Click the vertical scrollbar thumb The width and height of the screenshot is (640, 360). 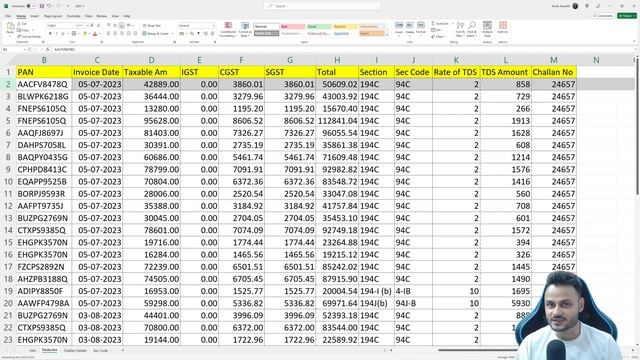click(637, 129)
